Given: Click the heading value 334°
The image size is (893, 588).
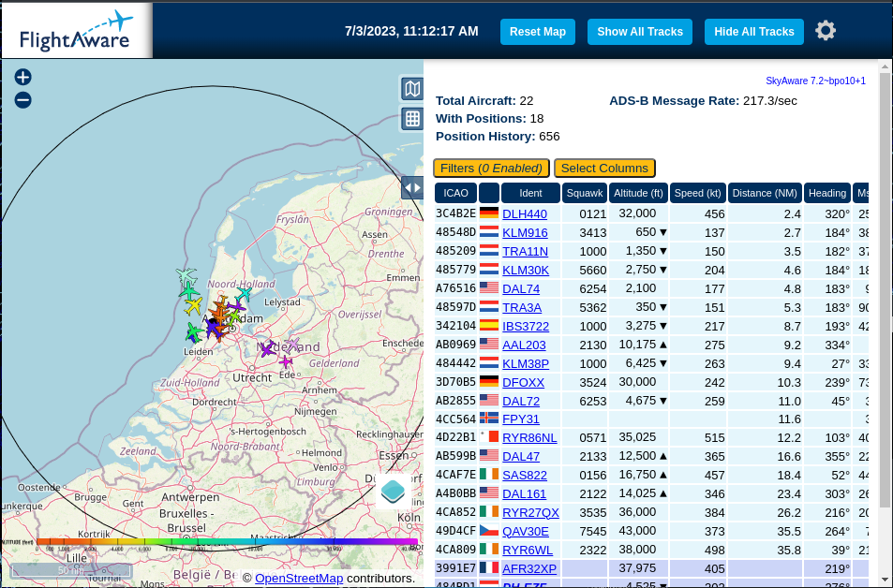Looking at the screenshot, I should [837, 345].
